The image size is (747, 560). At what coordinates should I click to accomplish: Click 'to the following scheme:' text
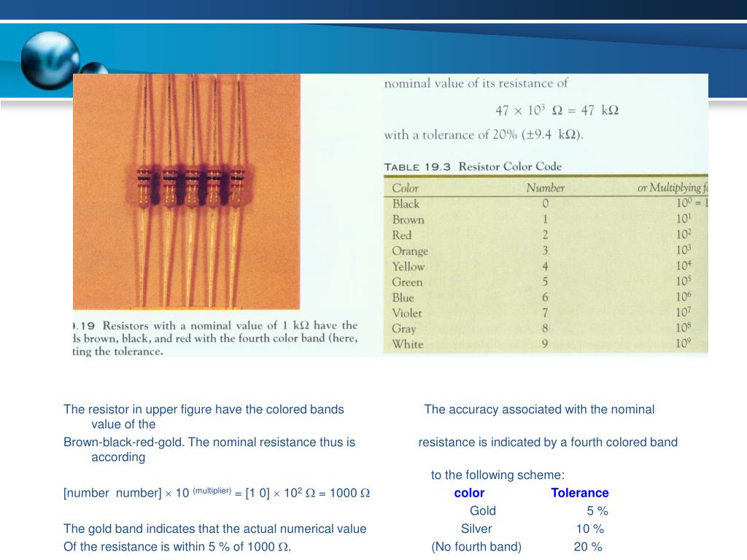click(x=498, y=475)
